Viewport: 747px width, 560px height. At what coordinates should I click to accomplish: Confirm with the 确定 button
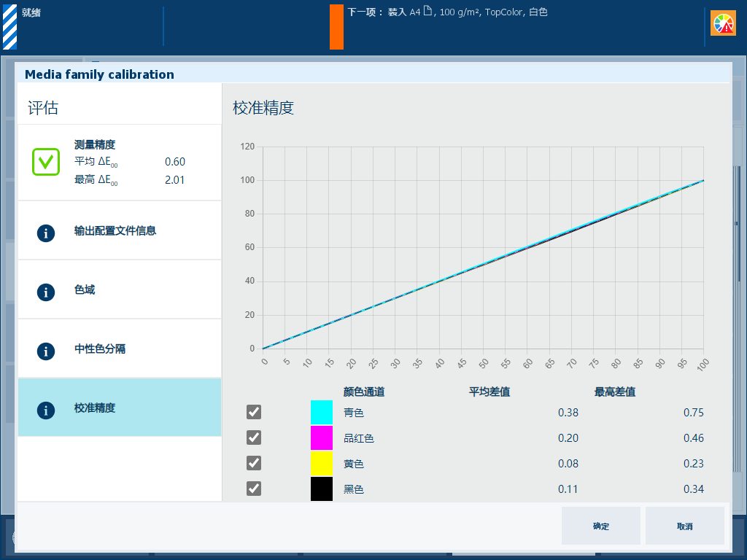[x=601, y=526]
